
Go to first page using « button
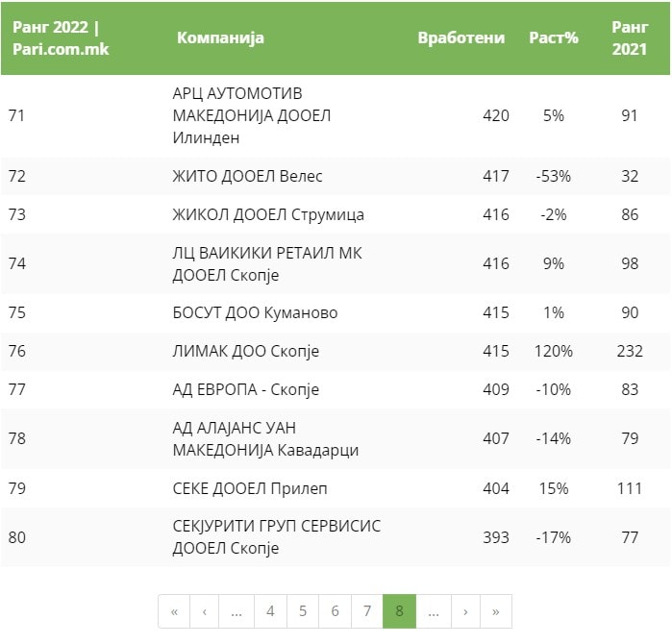click(174, 611)
